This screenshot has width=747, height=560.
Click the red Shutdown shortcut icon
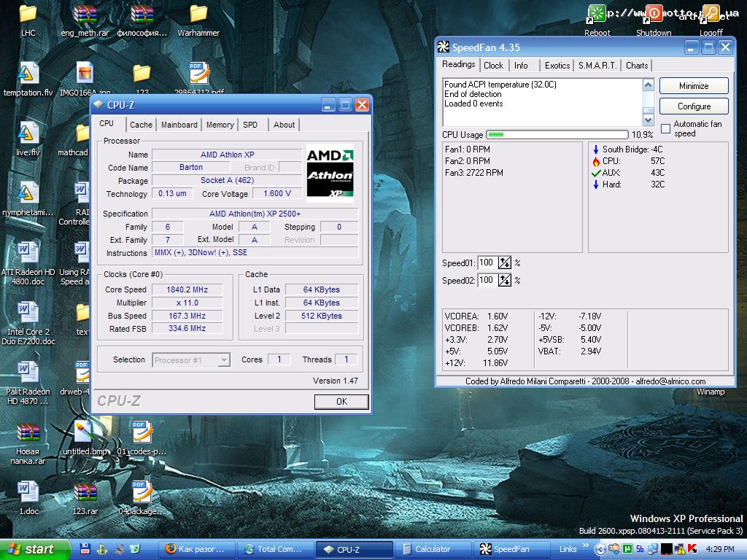[x=654, y=13]
